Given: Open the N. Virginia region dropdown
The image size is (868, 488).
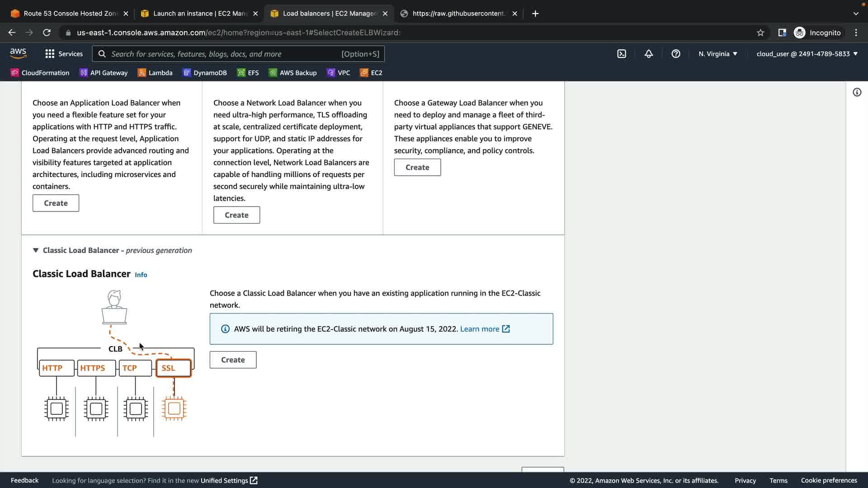Looking at the screenshot, I should point(718,54).
